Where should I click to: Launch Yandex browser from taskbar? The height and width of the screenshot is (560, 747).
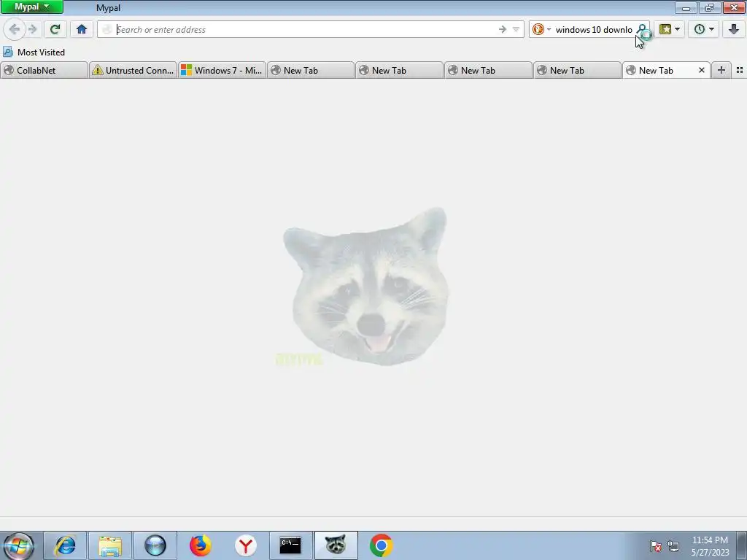(x=245, y=545)
